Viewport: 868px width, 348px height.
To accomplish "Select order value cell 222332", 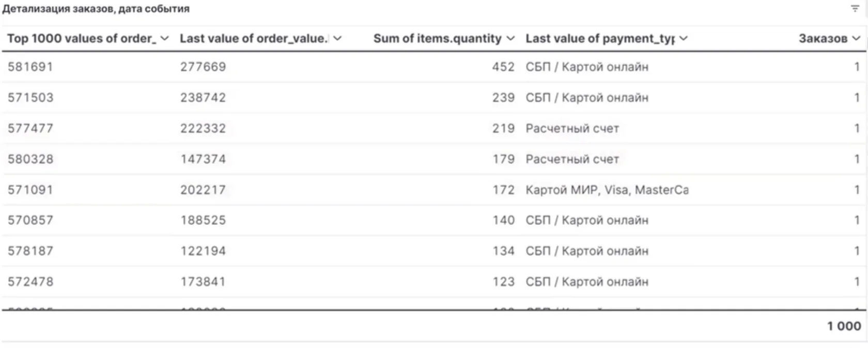I will [x=203, y=128].
